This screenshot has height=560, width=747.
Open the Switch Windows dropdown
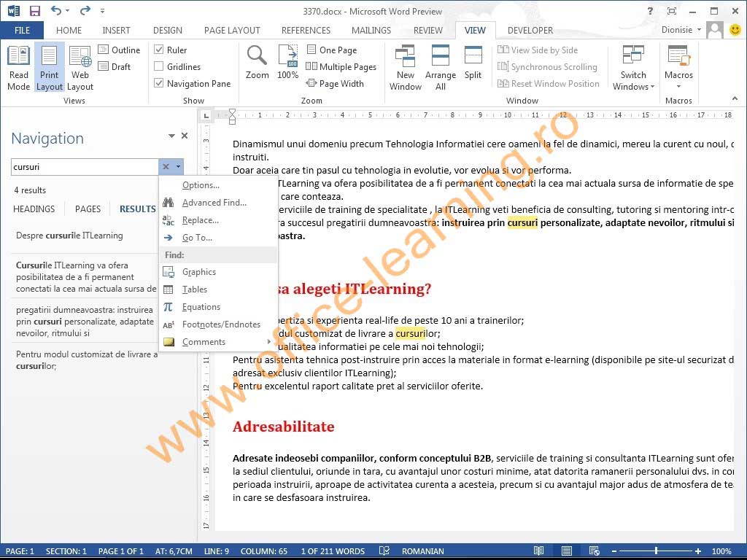click(x=633, y=68)
